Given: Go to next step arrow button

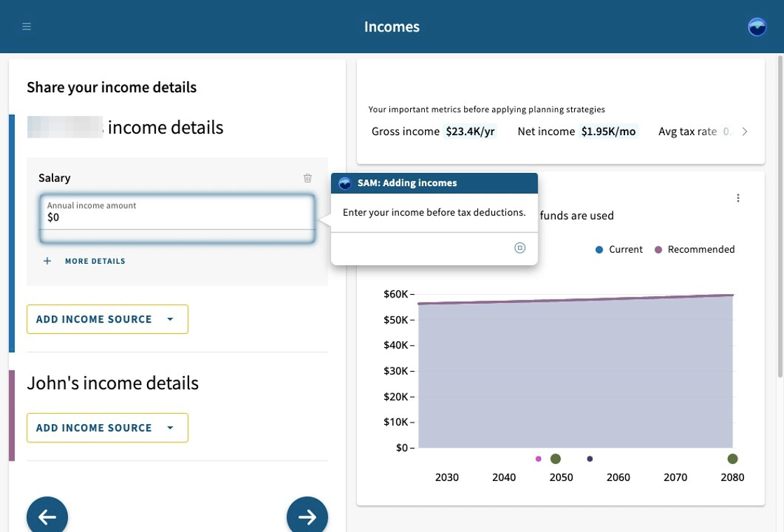Looking at the screenshot, I should [x=307, y=517].
